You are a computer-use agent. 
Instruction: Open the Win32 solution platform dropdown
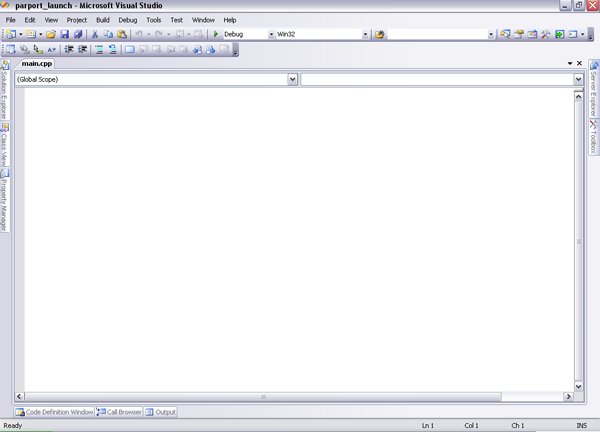tap(365, 34)
